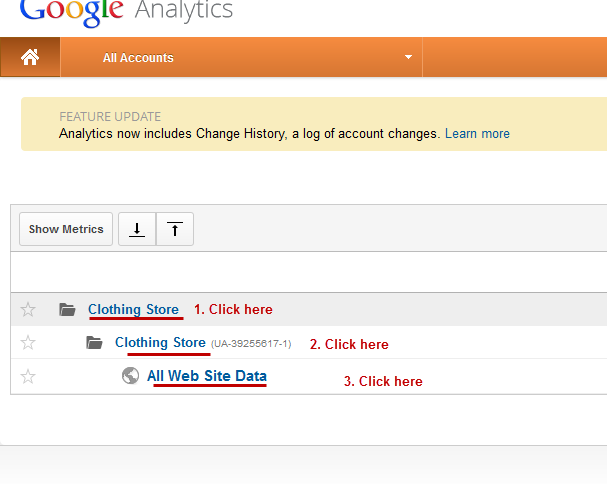Viewport: 607px width, 484px height.
Task: Click the downward arrow expand-all button
Action: pos(137,229)
